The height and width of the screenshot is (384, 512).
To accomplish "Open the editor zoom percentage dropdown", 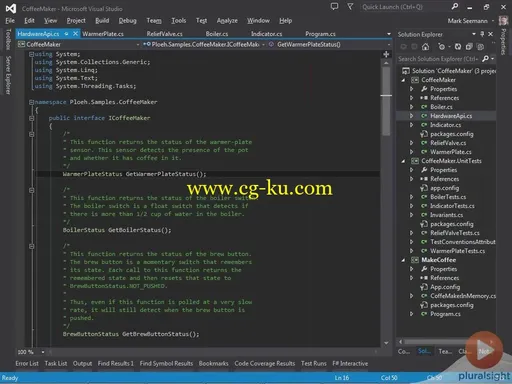I will [x=43, y=352].
